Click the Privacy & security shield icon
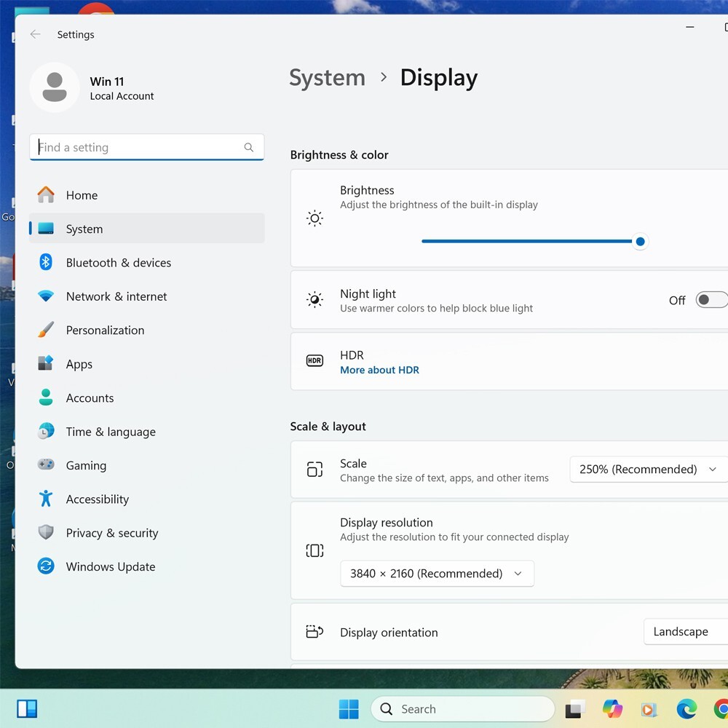 pyautogui.click(x=45, y=533)
